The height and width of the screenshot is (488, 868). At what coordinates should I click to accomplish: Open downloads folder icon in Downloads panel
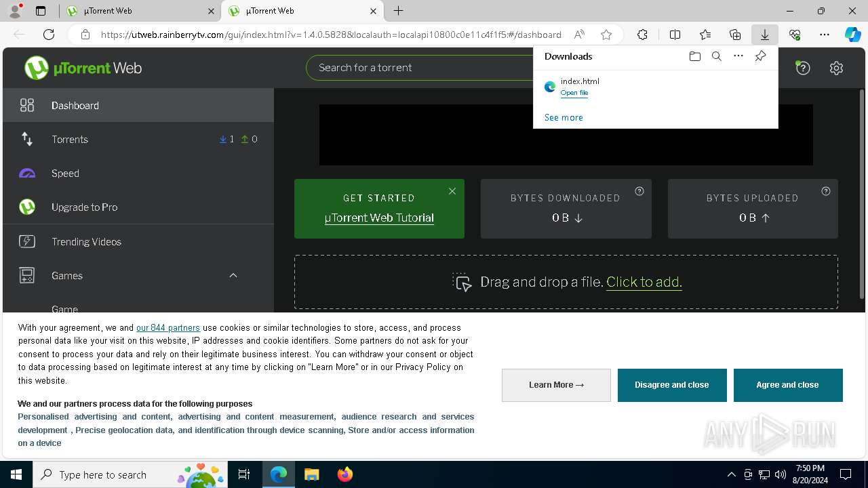click(x=694, y=56)
